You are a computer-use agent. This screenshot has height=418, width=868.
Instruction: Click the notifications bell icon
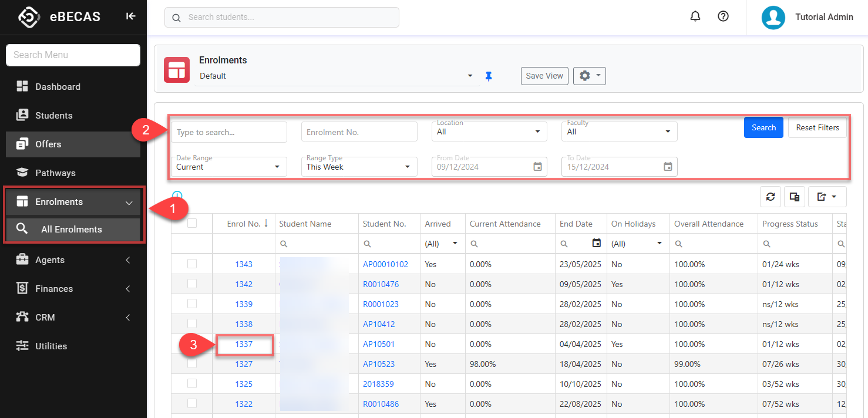[x=695, y=17]
